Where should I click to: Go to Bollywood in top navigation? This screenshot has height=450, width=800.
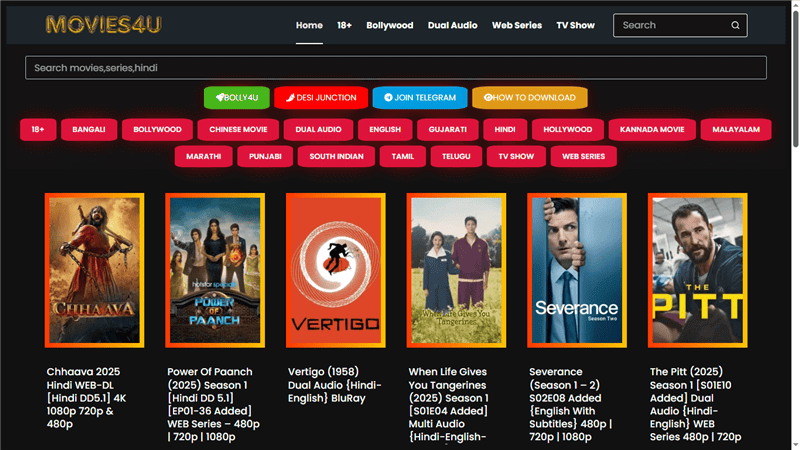(390, 25)
